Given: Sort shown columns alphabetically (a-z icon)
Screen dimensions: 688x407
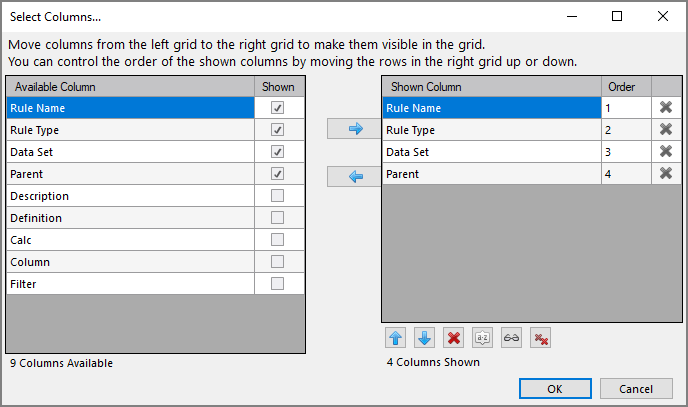Looking at the screenshot, I should click(482, 338).
